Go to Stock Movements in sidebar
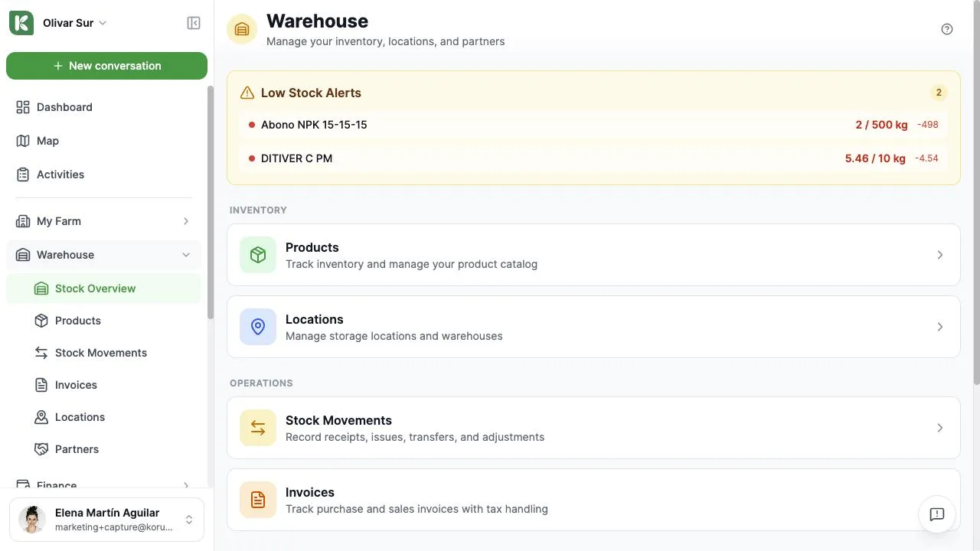 click(103, 353)
